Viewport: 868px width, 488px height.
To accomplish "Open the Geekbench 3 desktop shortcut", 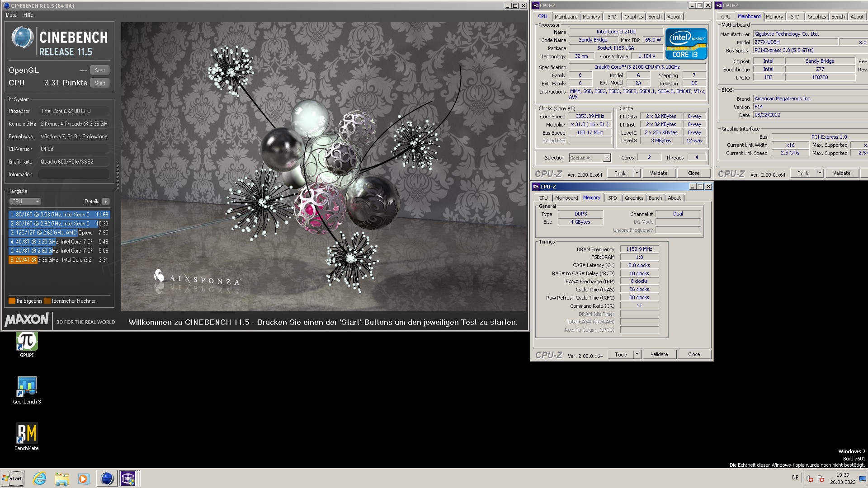I will coord(27,390).
